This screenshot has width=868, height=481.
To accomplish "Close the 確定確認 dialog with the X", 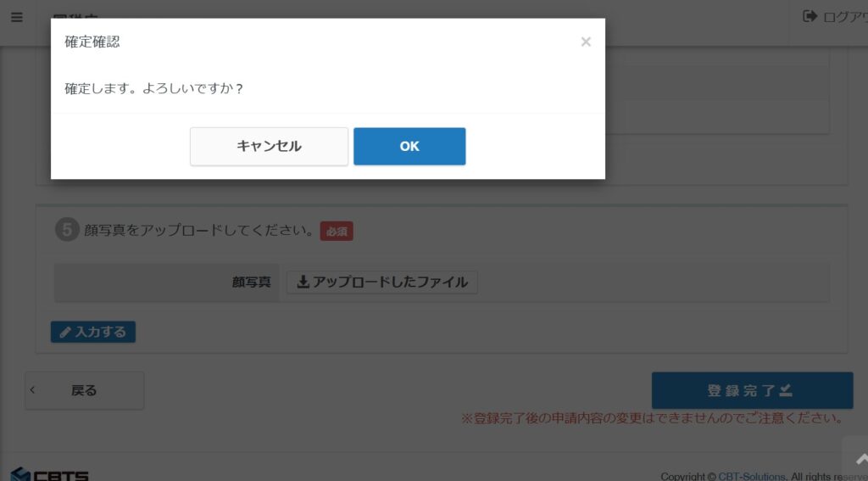I will [586, 42].
